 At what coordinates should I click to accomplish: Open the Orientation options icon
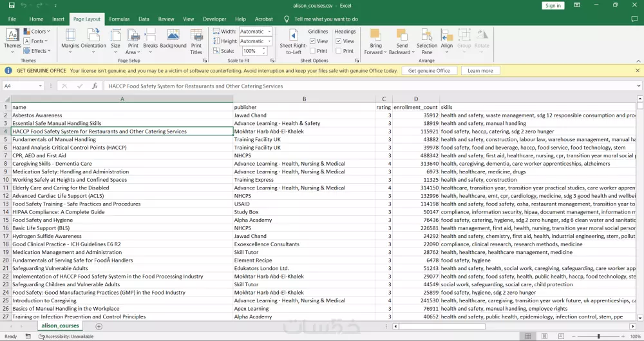(x=93, y=36)
